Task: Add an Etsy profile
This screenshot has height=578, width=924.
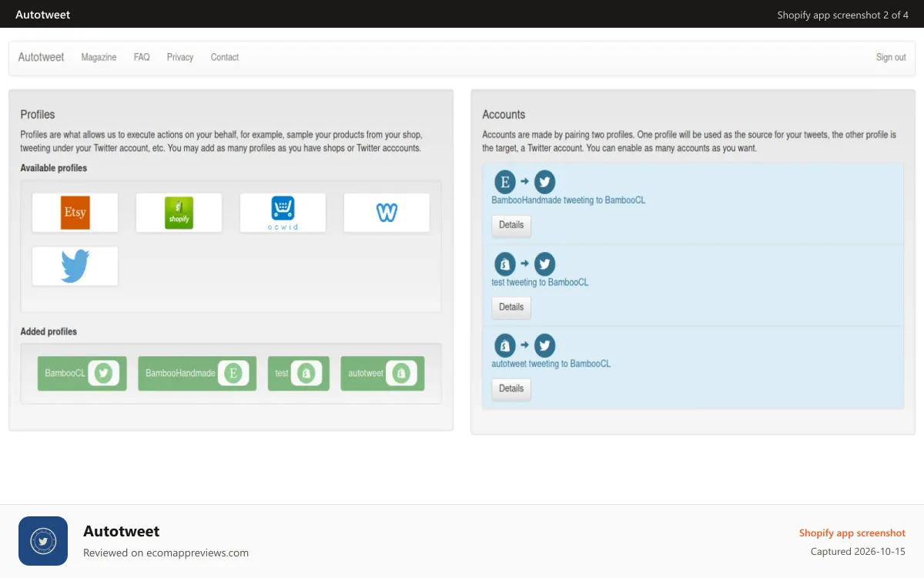Action: (75, 213)
